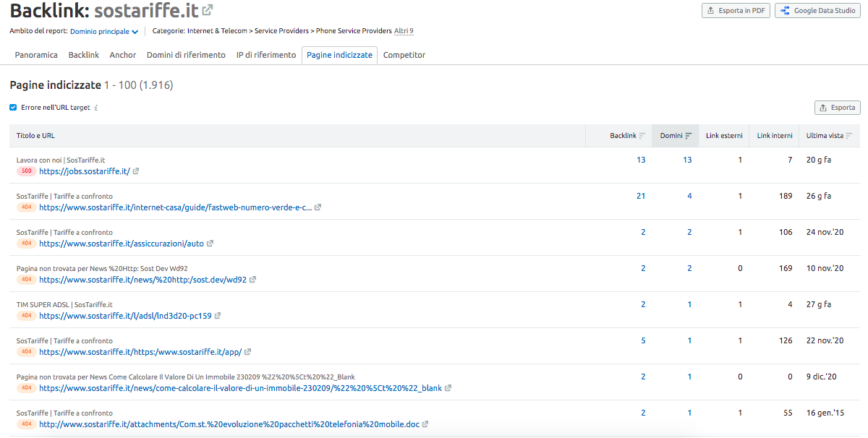This screenshot has width=868, height=438.
Task: Open the Domini di riferimento tab
Action: (x=186, y=55)
